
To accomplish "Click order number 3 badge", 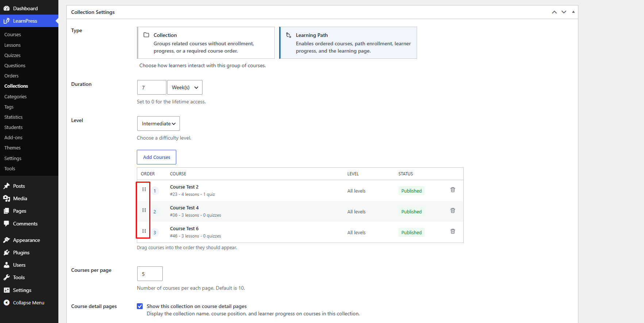I will 155,232.
